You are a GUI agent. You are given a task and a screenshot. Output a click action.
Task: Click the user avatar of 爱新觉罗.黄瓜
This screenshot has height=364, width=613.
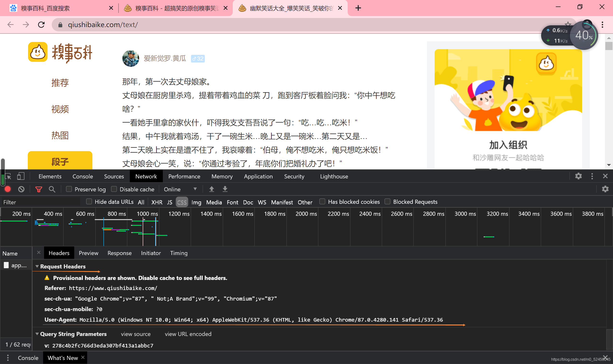[x=131, y=58]
